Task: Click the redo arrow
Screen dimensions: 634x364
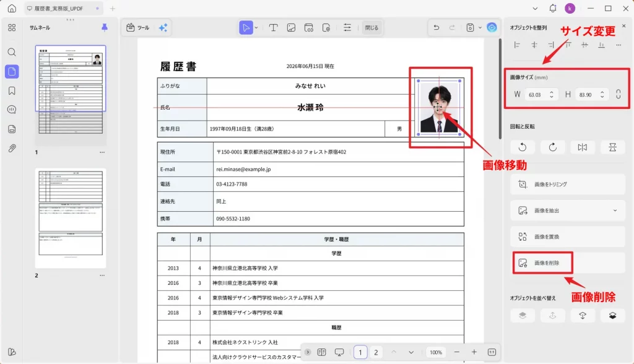Action: point(452,27)
